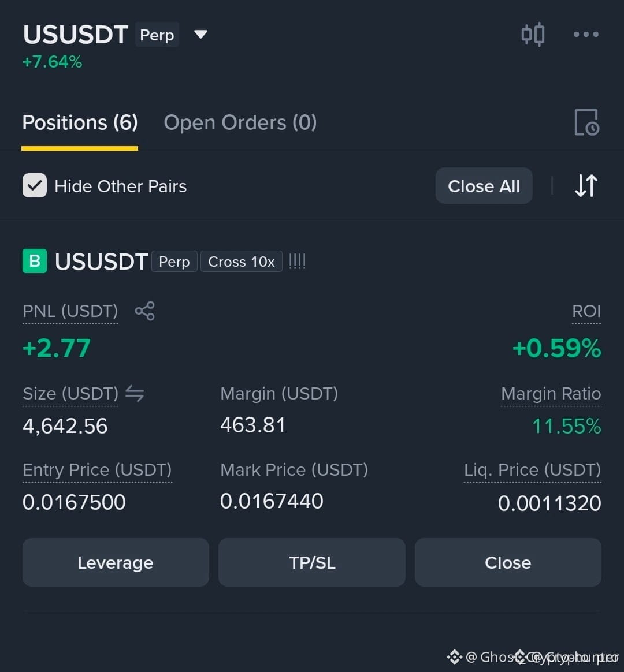Expand the USUSDT pair dropdown arrow
The image size is (624, 672).
[x=200, y=34]
